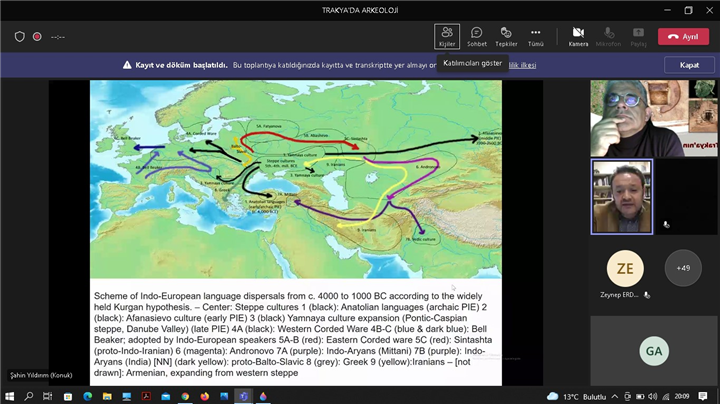The height and width of the screenshot is (404, 720).
Task: Toggle the Mikrofon microphone button
Action: point(608,37)
